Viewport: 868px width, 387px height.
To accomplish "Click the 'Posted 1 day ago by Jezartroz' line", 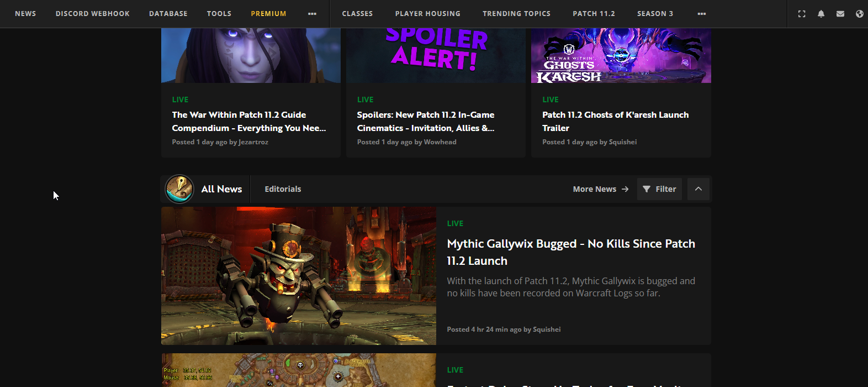I will 220,142.
